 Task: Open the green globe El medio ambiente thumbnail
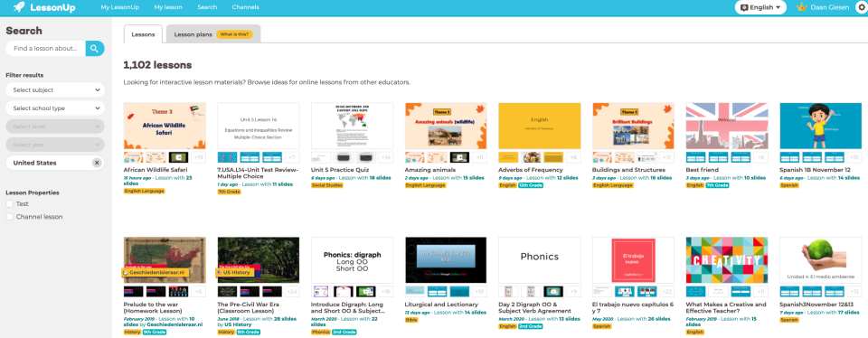pyautogui.click(x=820, y=260)
